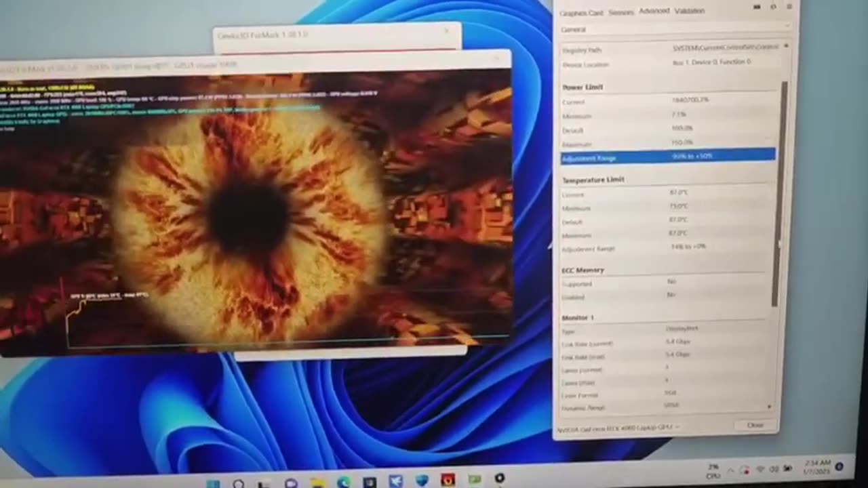
Task: Click the CPU usage indicator in the tray
Action: pos(713,470)
